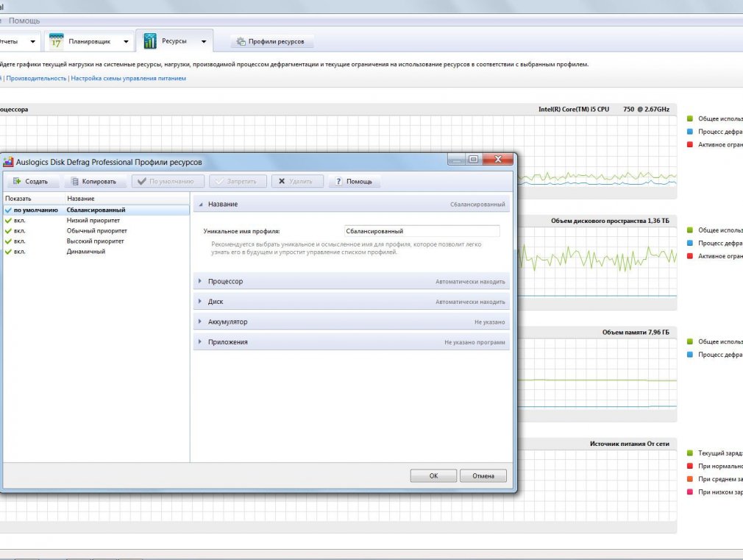Select the Высокий приоритет profile name

[x=95, y=241]
